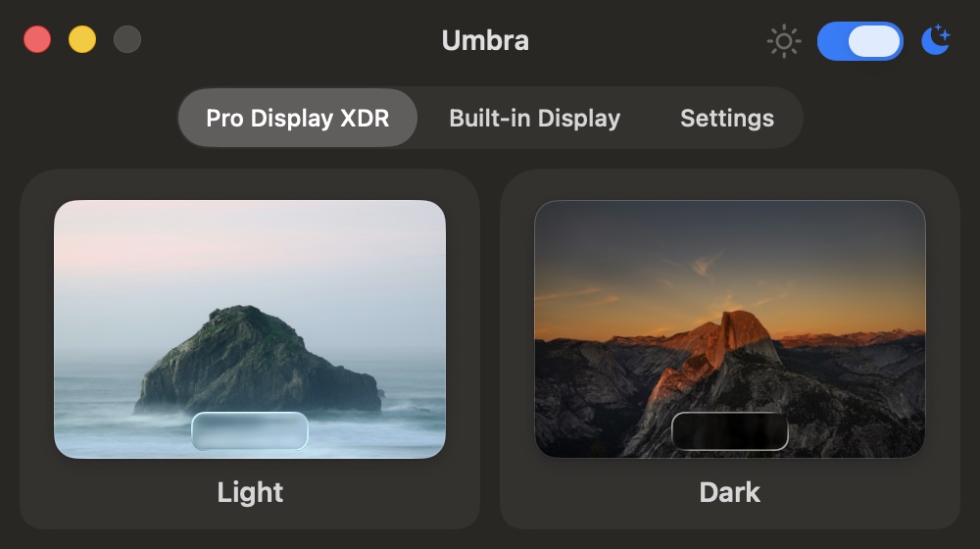Close the Umbra window with red button
Screen dimensions: 980x549
[37, 40]
